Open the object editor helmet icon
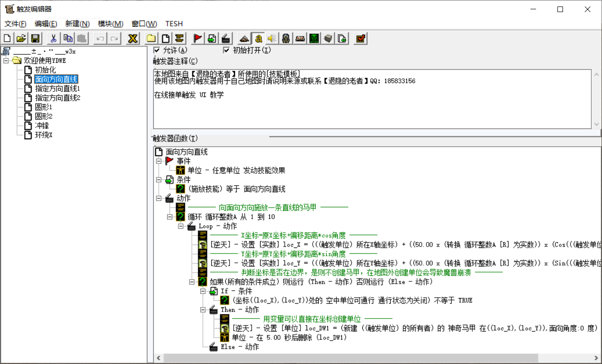 coord(285,38)
